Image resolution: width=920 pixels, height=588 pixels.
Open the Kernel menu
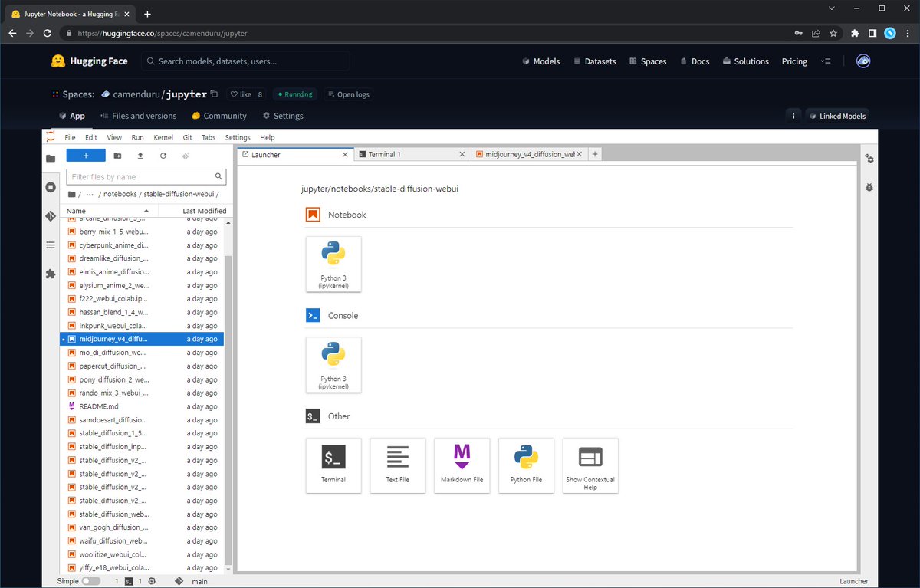(x=163, y=137)
